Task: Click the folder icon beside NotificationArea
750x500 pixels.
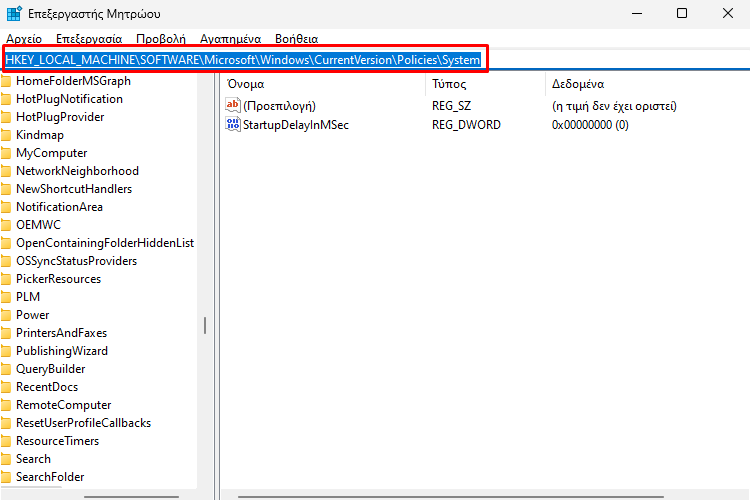Action: pyautogui.click(x=6, y=207)
